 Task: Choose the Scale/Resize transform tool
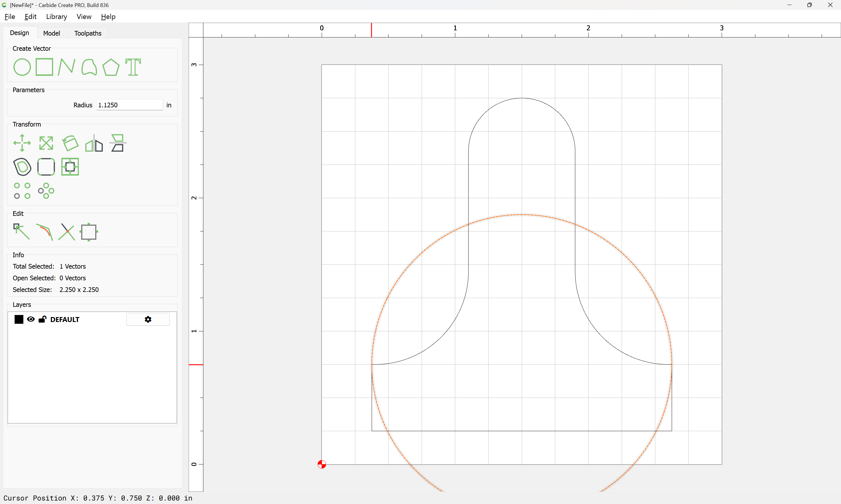coord(46,143)
